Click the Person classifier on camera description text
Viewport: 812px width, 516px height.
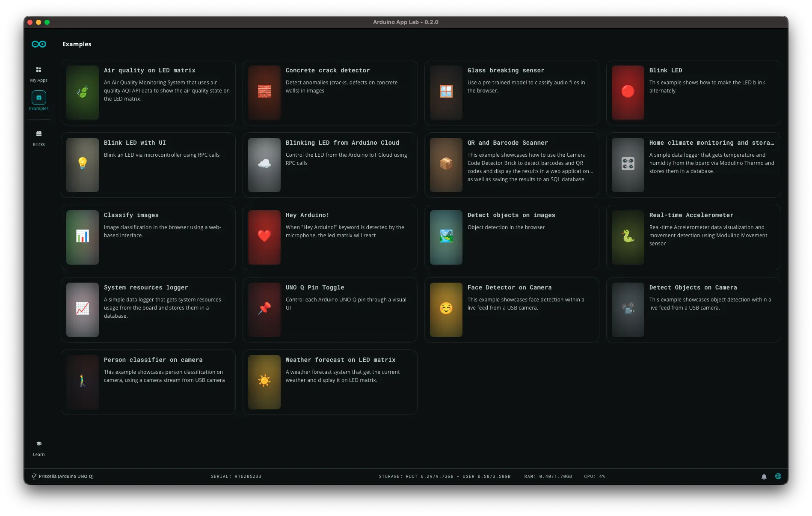point(164,376)
